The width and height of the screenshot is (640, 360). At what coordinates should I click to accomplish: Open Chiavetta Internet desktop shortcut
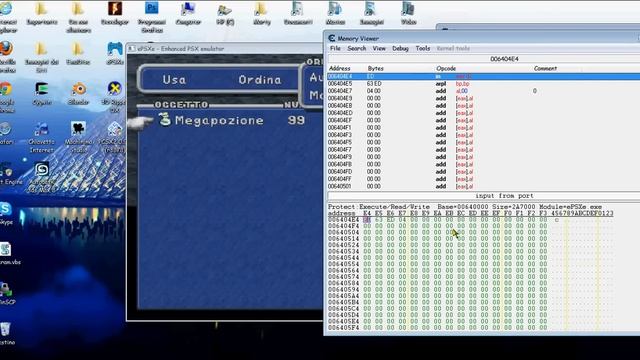pyautogui.click(x=41, y=129)
